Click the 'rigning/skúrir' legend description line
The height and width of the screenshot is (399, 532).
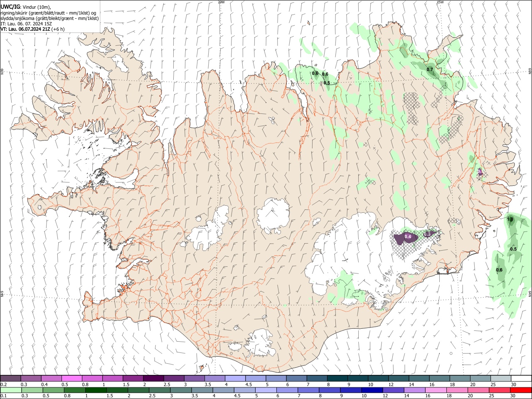coord(48,12)
